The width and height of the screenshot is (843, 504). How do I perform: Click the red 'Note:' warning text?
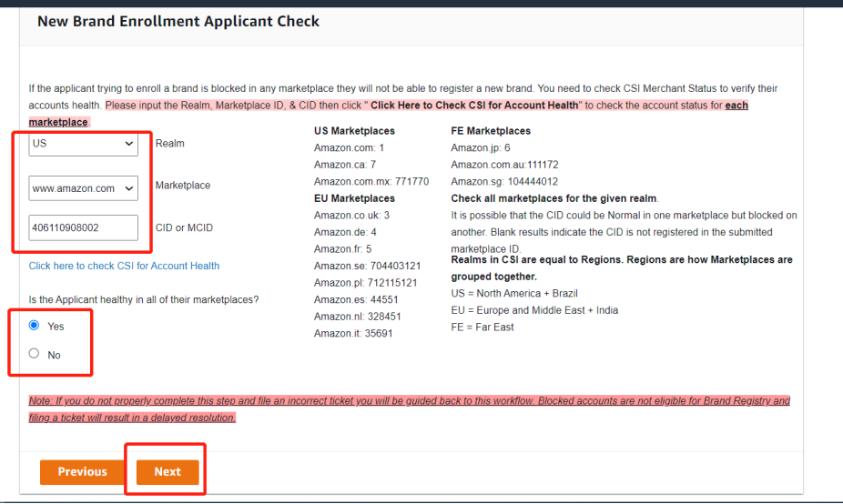coord(409,409)
